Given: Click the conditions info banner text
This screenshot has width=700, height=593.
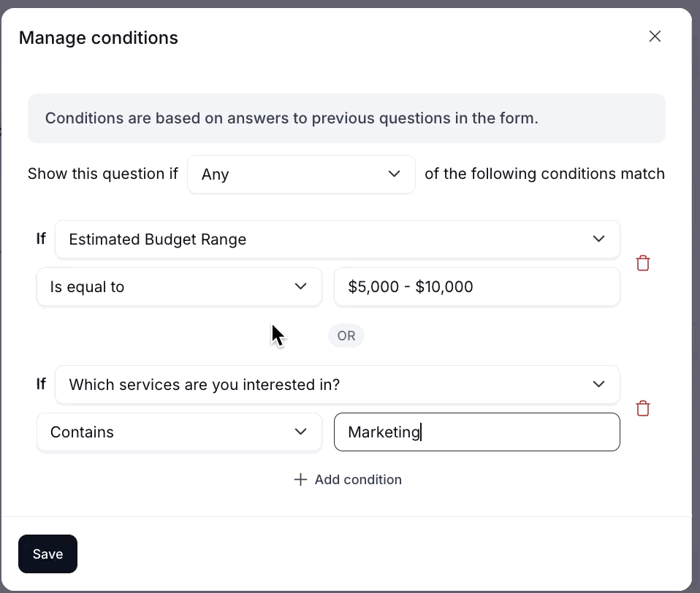Looking at the screenshot, I should [292, 118].
